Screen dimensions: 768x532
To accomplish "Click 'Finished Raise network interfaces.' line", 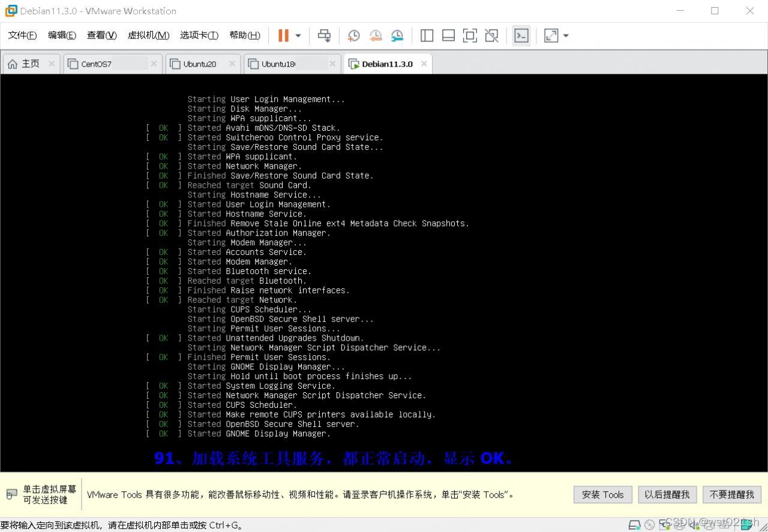I will [269, 290].
